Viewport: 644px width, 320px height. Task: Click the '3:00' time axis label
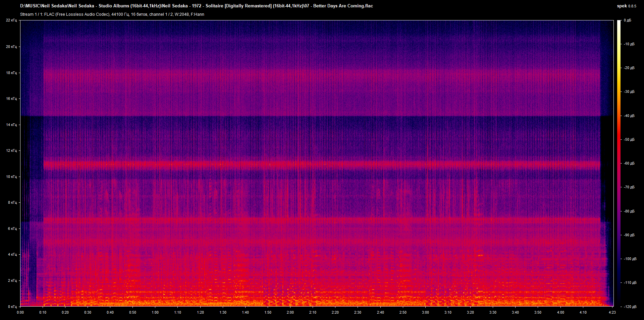426,312
